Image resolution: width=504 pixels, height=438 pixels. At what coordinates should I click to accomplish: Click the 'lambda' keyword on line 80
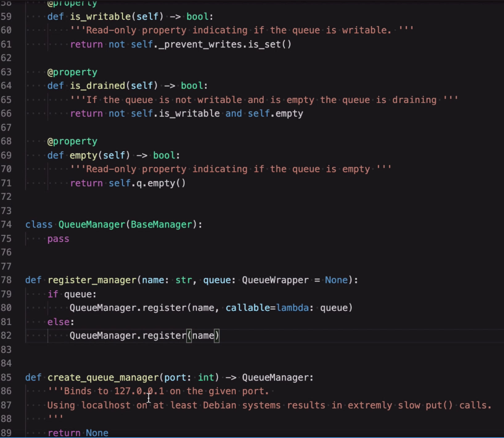293,308
